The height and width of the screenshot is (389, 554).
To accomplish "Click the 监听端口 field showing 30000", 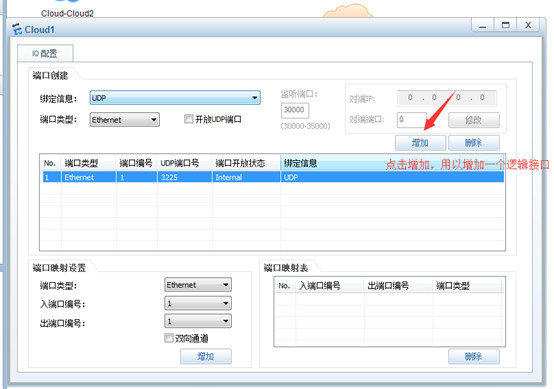I will coord(295,110).
